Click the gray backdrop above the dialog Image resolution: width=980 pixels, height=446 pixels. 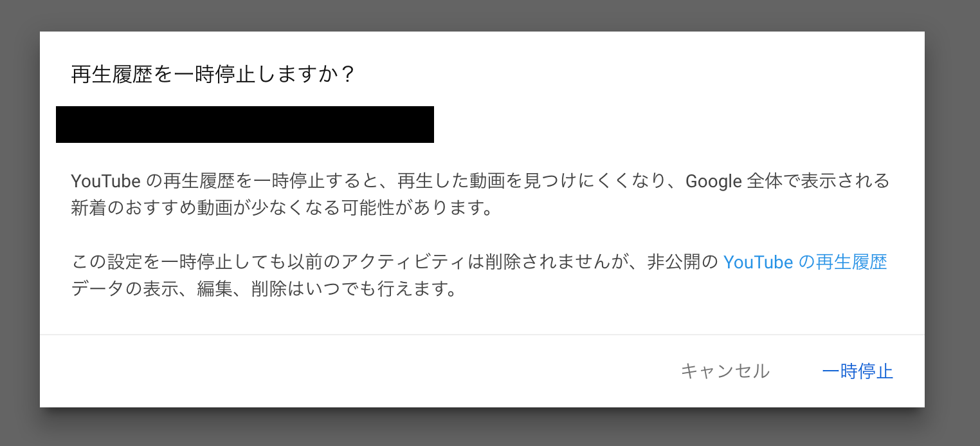[x=482, y=15]
